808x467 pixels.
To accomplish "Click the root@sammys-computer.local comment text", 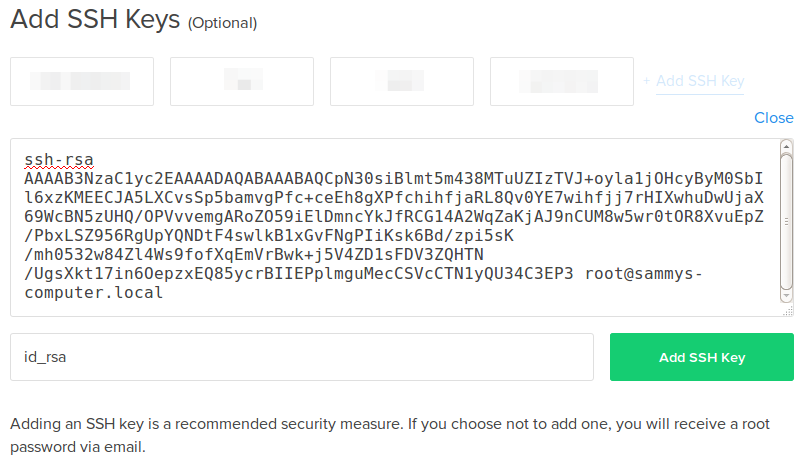I will click(363, 283).
